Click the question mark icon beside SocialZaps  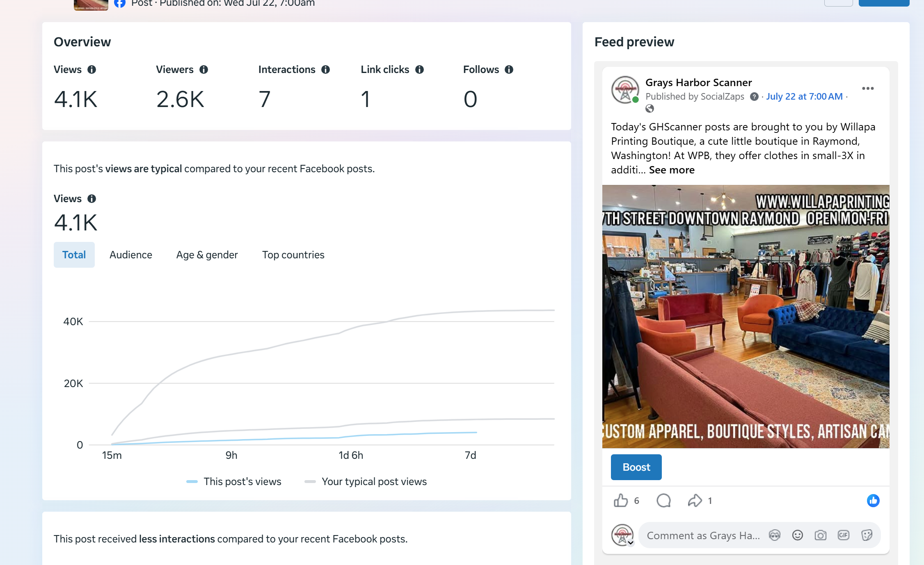pyautogui.click(x=754, y=97)
